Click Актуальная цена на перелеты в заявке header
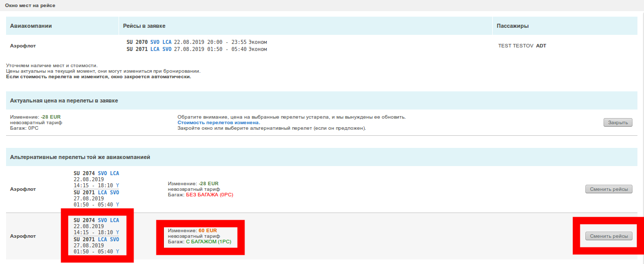Viewport: 644px width, 264px height. pos(64,100)
